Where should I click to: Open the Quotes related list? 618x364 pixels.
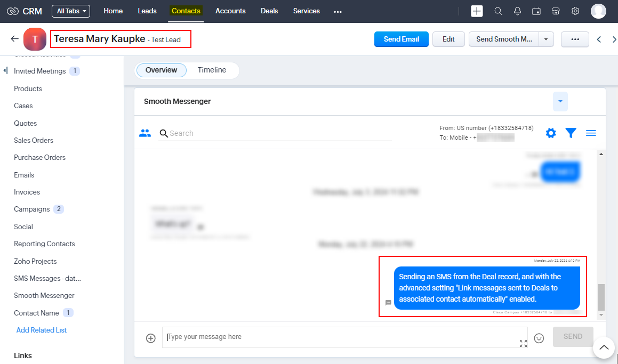(25, 123)
